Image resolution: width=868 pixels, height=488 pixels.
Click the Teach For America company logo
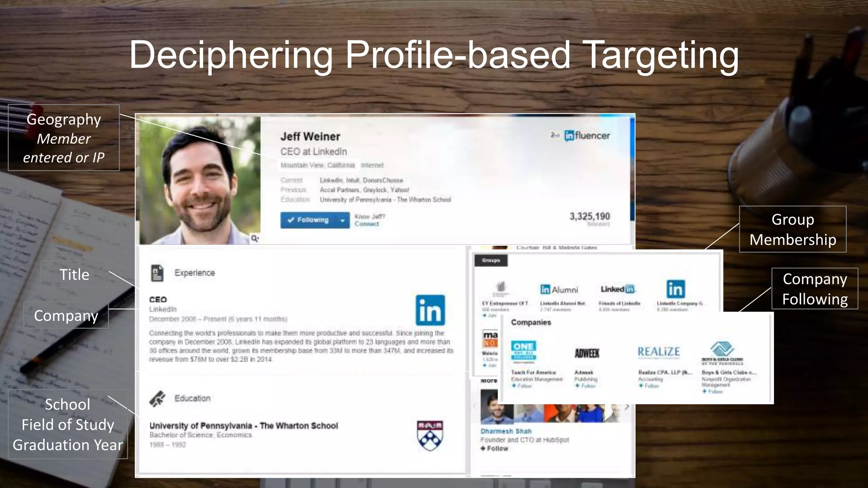point(523,351)
